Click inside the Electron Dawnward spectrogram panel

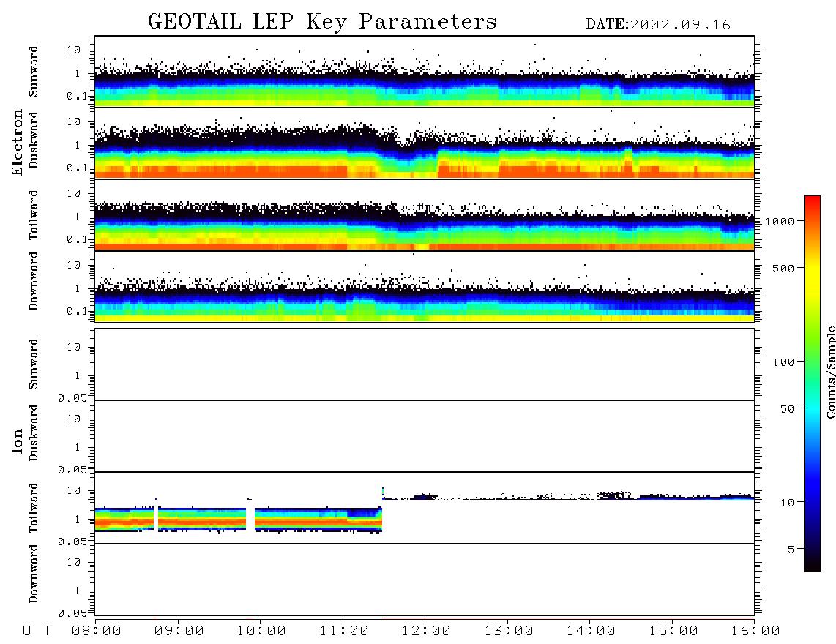[425, 286]
